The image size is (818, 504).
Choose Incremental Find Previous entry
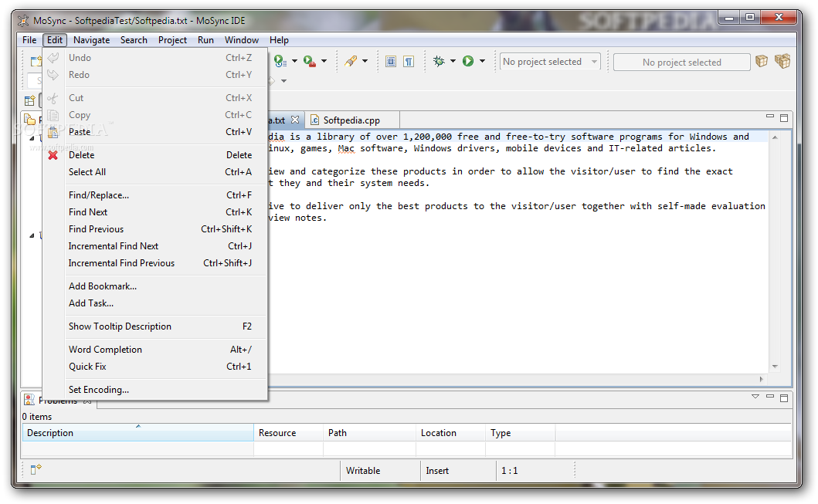click(x=155, y=263)
